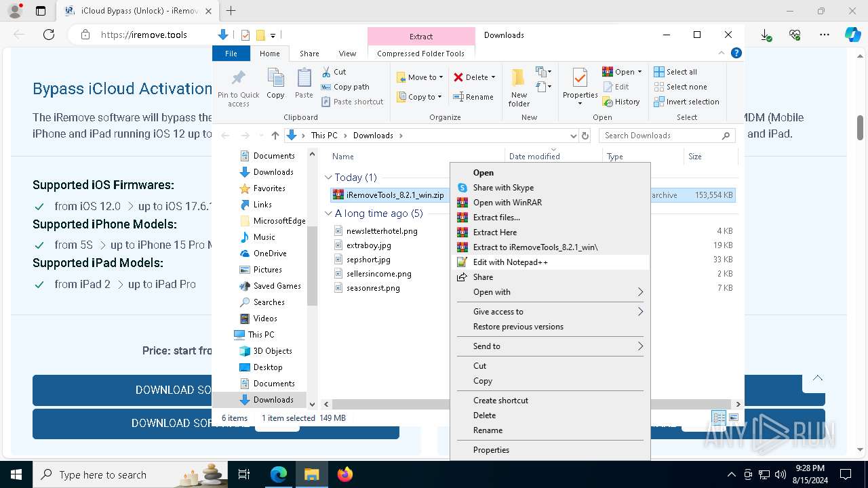Viewport: 868px width, 488px height.
Task: Expand Send to submenu
Action: 549,346
